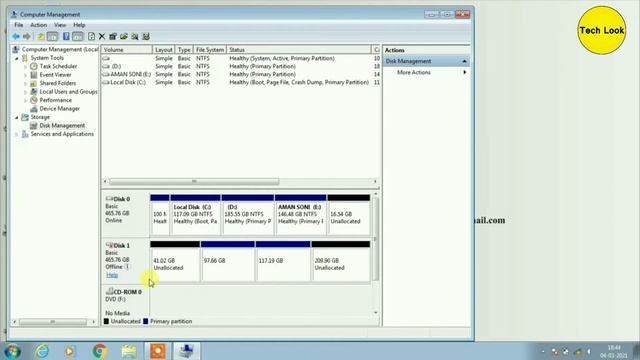The width and height of the screenshot is (640, 360).
Task: Click the Help link under Disk 1
Action: tap(112, 275)
